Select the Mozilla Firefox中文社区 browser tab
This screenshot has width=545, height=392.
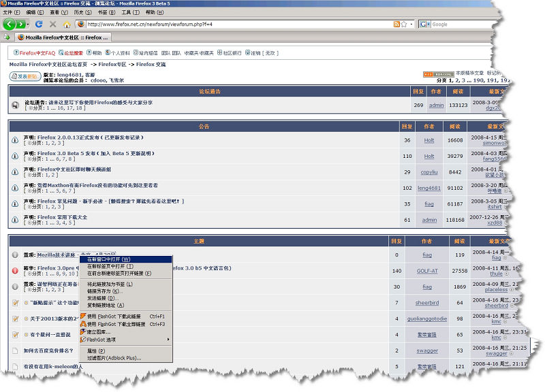tap(63, 37)
